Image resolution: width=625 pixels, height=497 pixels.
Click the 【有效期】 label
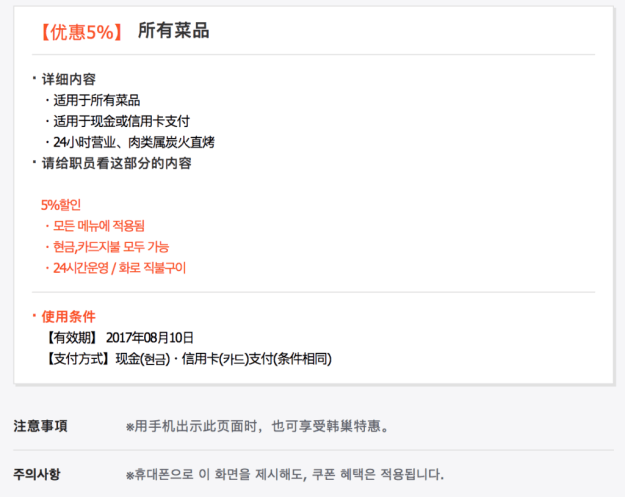[x=72, y=338]
